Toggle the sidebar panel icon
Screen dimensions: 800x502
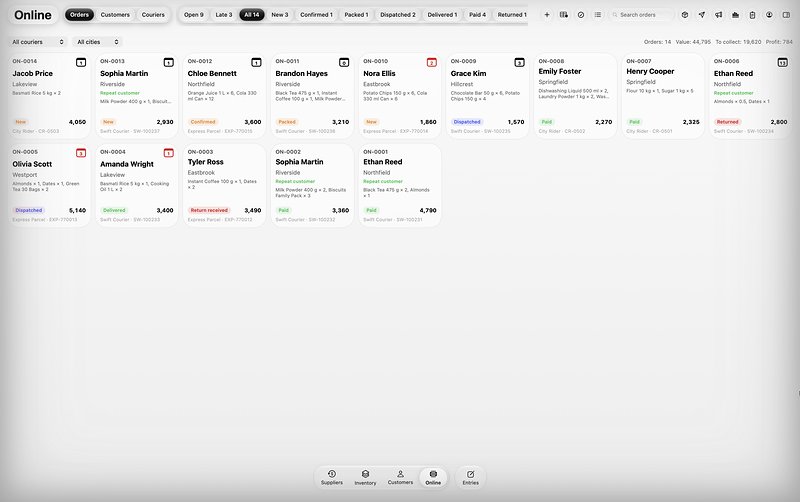pos(786,15)
